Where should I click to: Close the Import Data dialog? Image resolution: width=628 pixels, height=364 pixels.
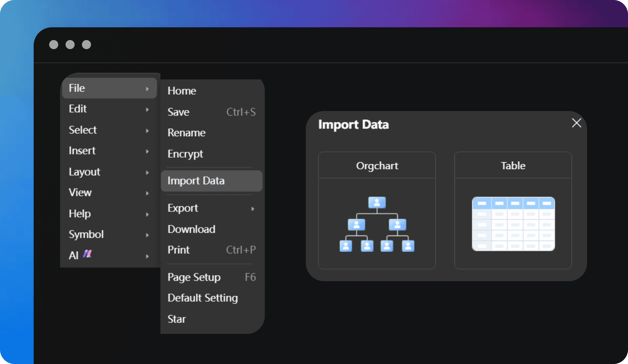click(576, 123)
